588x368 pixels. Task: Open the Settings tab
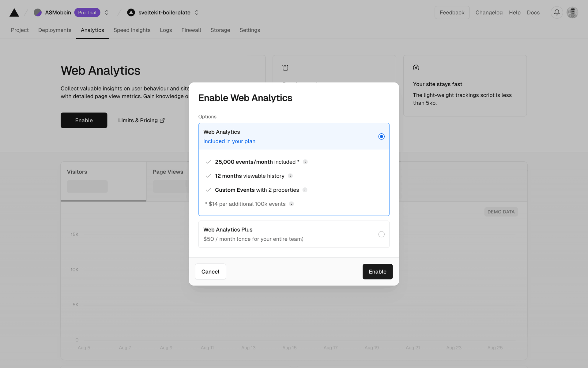coord(250,30)
